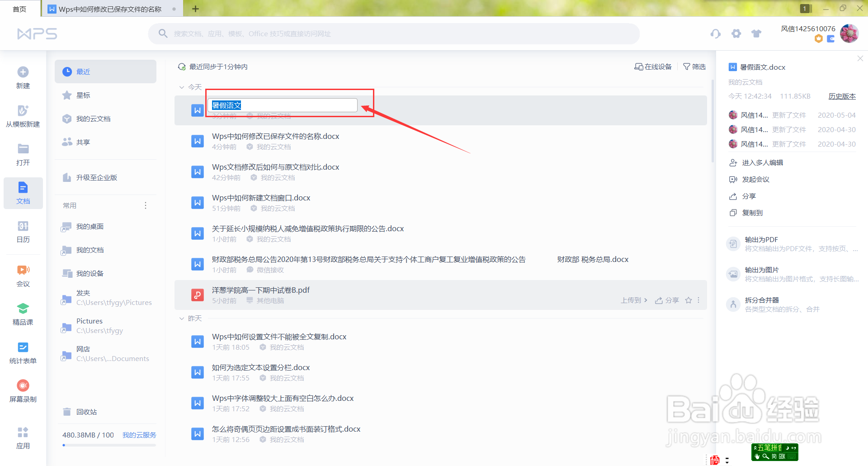Click the 筛选 filter button
The width and height of the screenshot is (868, 466).
click(694, 67)
